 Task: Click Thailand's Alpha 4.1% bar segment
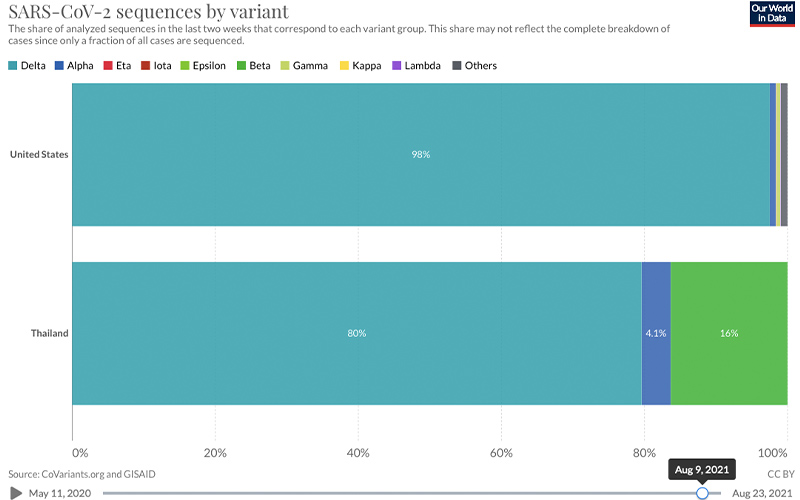(655, 333)
